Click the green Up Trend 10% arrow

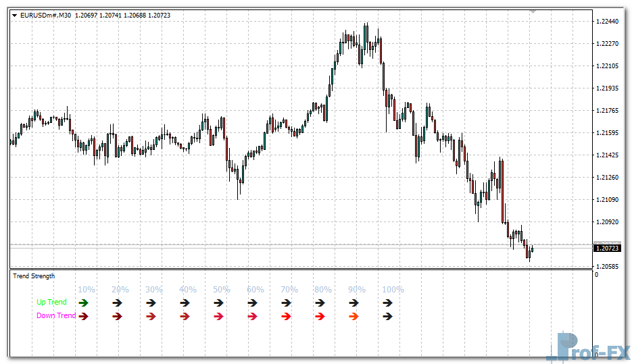pyautogui.click(x=84, y=303)
